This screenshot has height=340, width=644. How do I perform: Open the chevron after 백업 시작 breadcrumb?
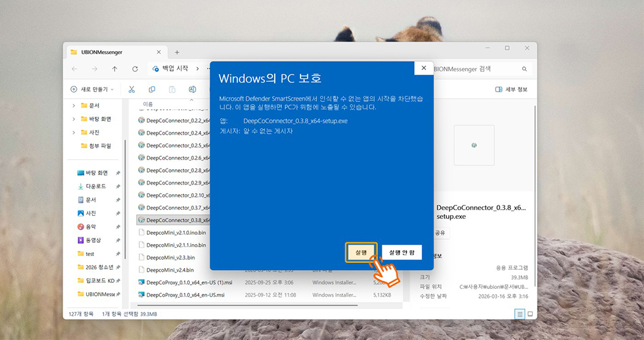coord(197,69)
